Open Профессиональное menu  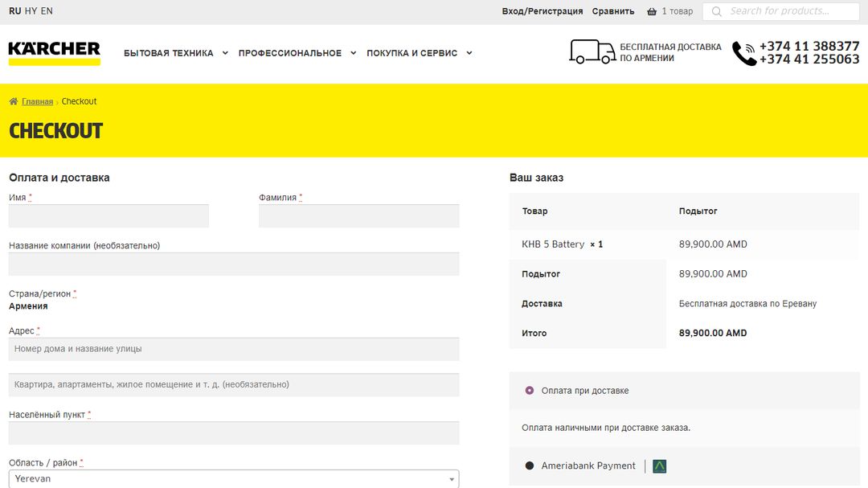coord(290,53)
